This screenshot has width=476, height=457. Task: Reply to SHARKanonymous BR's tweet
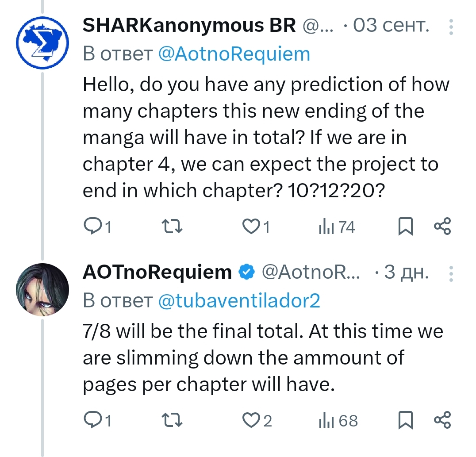click(92, 227)
